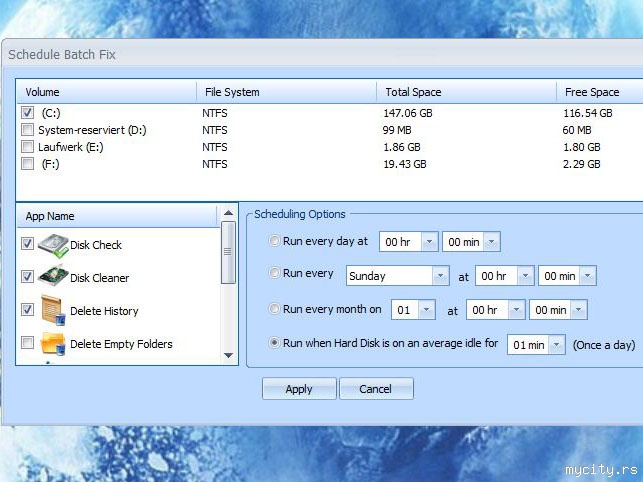This screenshot has width=643, height=482.
Task: Open the daily minute dropdown
Action: (x=491, y=242)
